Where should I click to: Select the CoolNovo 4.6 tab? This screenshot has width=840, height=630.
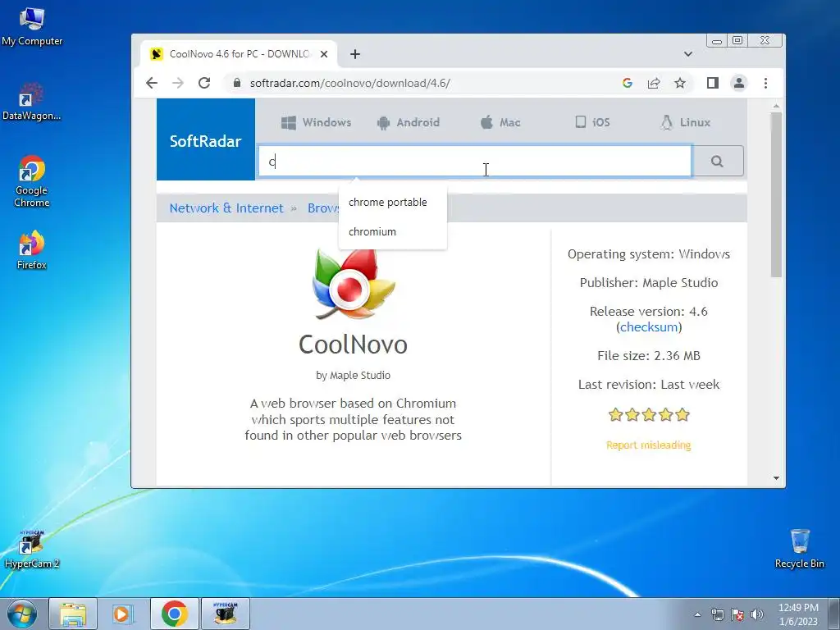click(239, 54)
